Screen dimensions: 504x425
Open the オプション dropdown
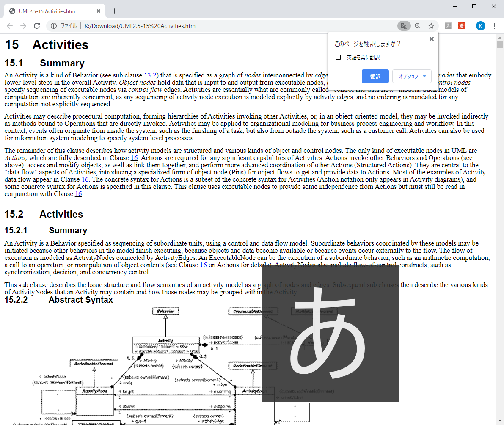click(412, 77)
